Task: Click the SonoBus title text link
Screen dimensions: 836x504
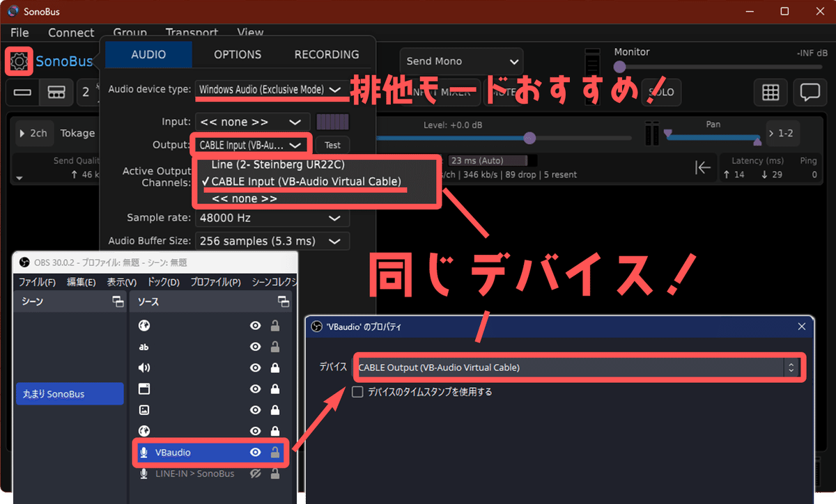Action: click(x=64, y=61)
